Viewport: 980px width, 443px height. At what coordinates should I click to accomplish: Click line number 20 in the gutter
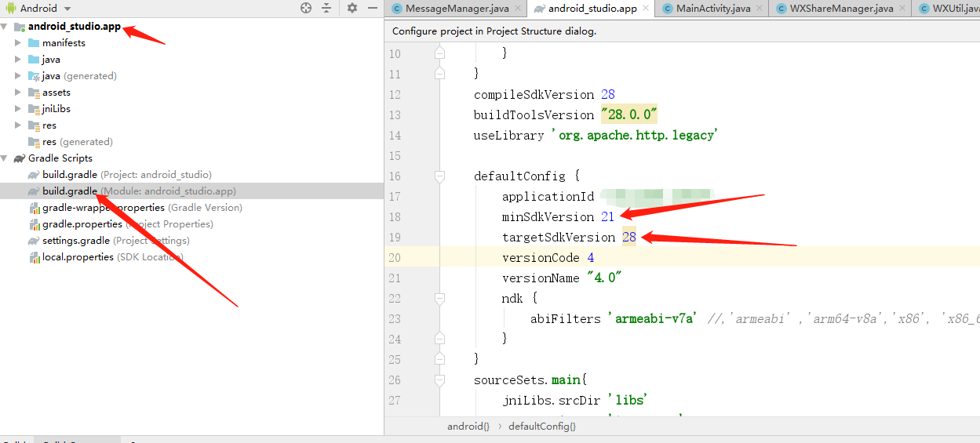point(394,257)
